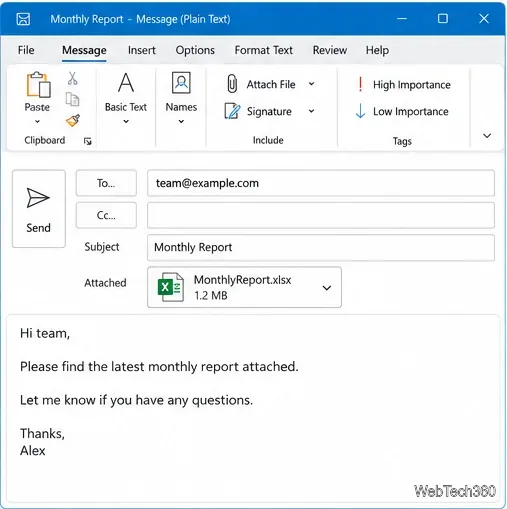This screenshot has width=507, height=509.
Task: Mark message as Low Importance
Action: pos(402,111)
